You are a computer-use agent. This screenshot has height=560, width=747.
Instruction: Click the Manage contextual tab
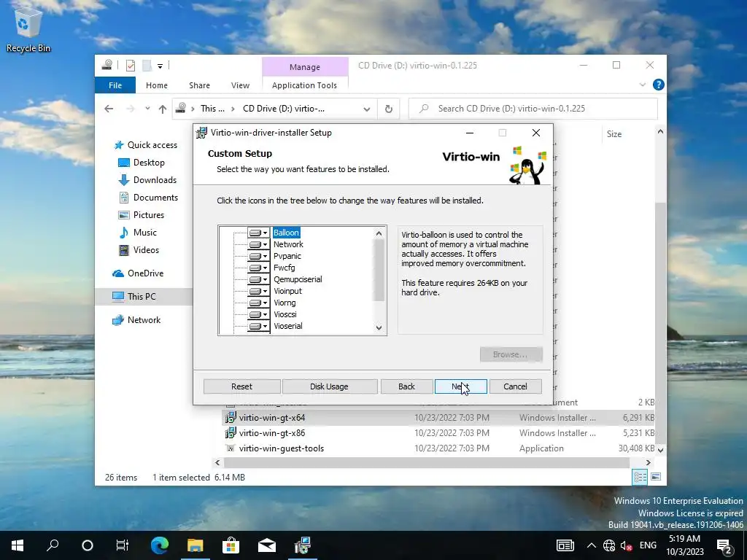point(305,67)
